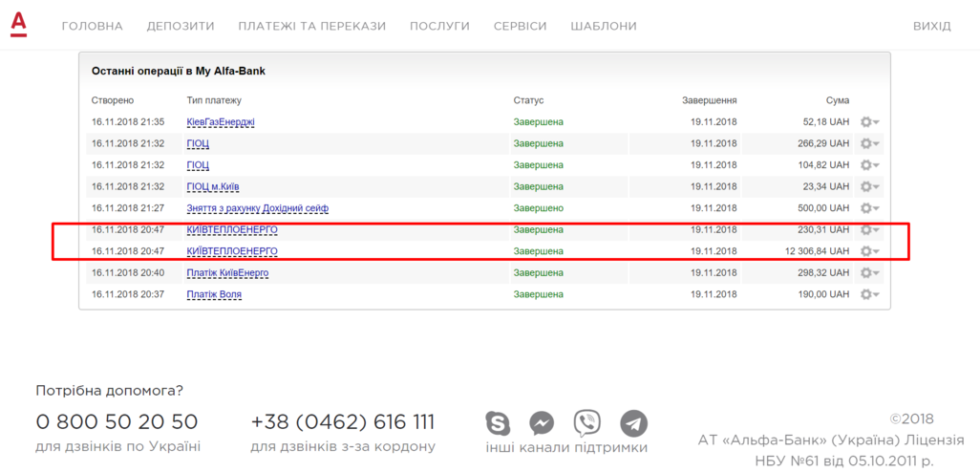Open ПОСЛУГИ menu item
Image resolution: width=980 pixels, height=472 pixels.
pos(440,26)
